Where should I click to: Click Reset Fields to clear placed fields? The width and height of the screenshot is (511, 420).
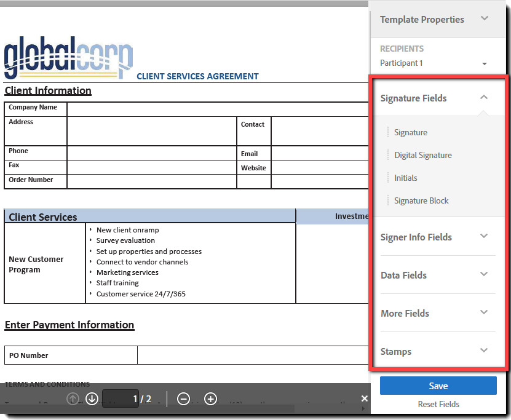point(438,404)
